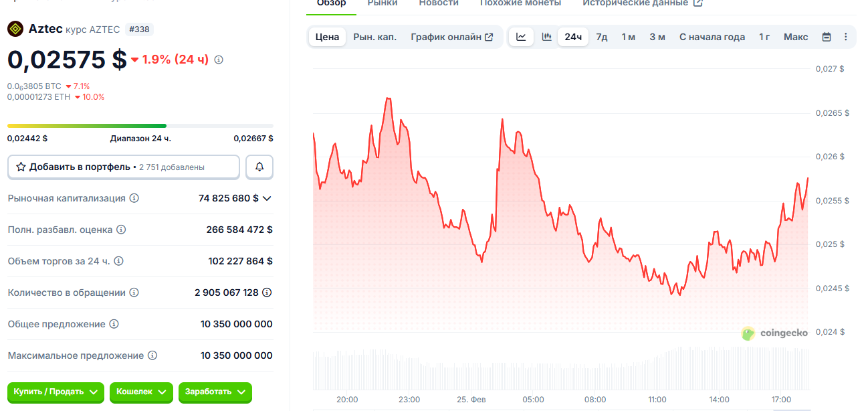
Task: Click info icon beside Количество в обращении label
Action: pyautogui.click(x=134, y=293)
